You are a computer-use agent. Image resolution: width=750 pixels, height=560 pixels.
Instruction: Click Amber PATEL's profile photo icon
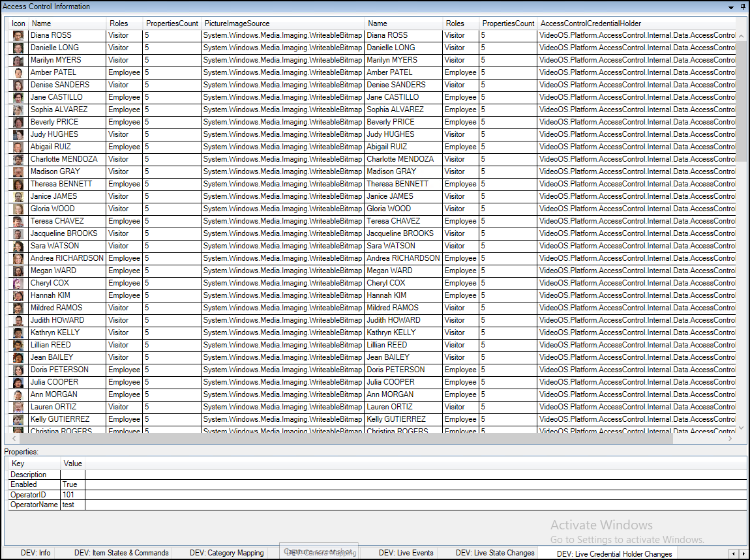(18, 72)
